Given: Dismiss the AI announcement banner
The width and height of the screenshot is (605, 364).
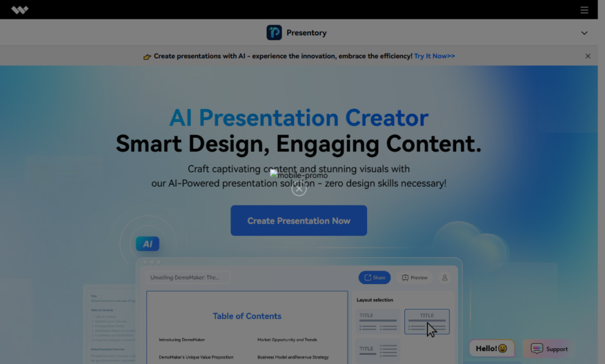Looking at the screenshot, I should [x=588, y=56].
